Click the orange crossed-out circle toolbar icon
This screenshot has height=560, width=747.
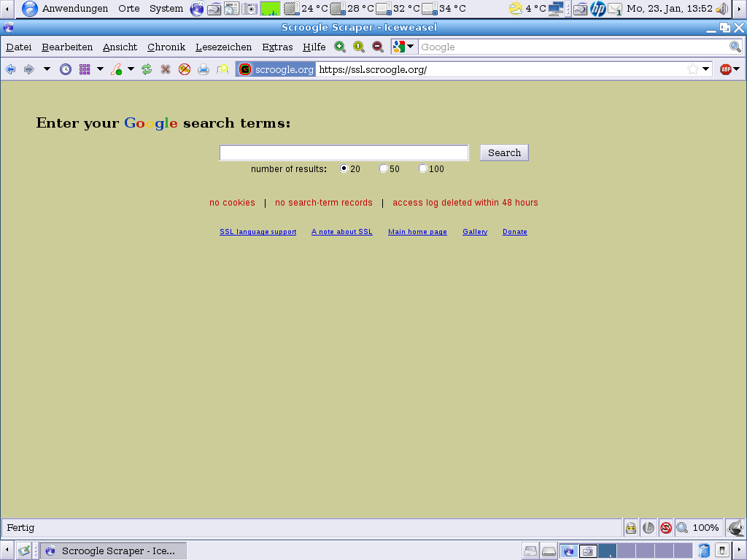185,69
